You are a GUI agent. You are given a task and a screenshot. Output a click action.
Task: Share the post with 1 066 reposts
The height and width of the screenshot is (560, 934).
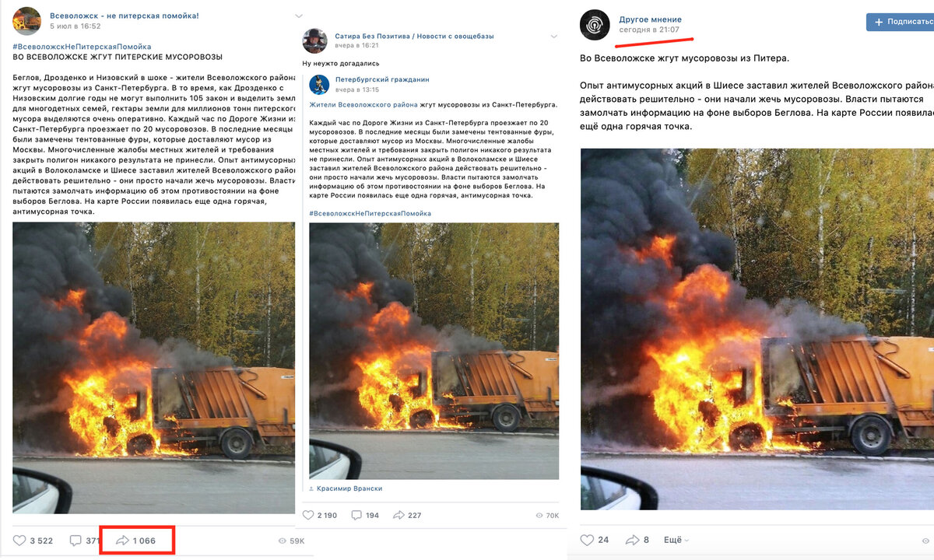coord(135,541)
